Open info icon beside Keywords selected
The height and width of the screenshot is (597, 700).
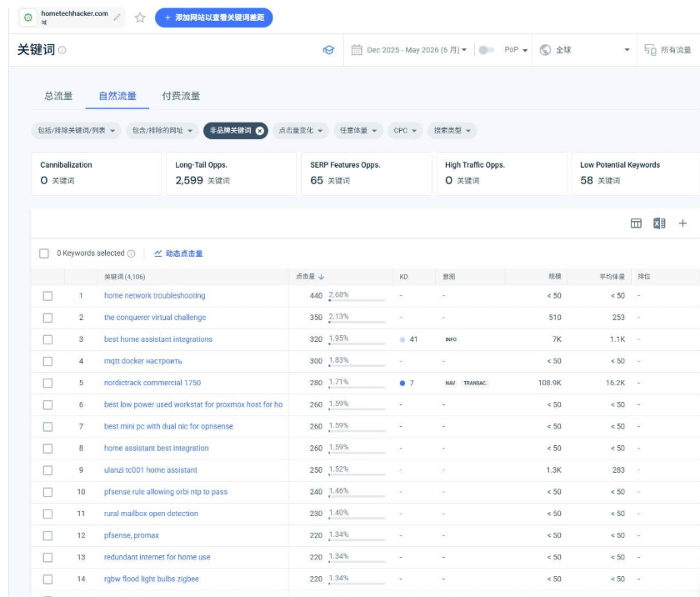132,253
